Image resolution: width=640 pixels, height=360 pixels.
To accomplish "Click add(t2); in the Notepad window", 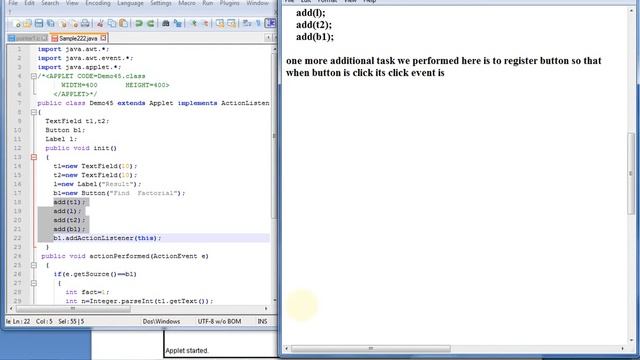I will pos(314,25).
